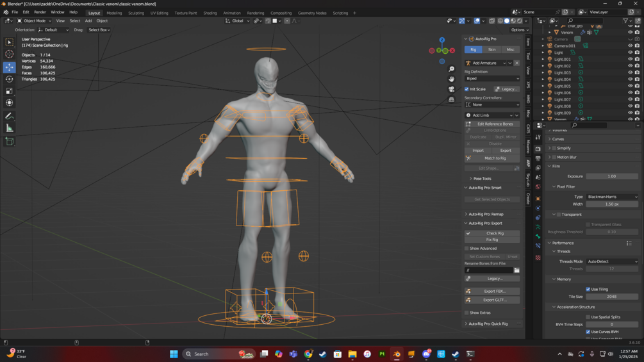Select the Transform tool

[9, 103]
